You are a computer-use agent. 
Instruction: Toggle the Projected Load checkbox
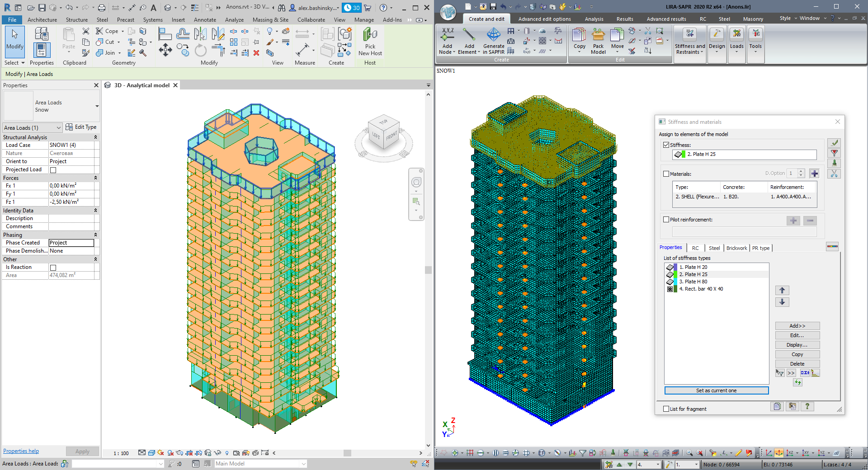coord(53,170)
